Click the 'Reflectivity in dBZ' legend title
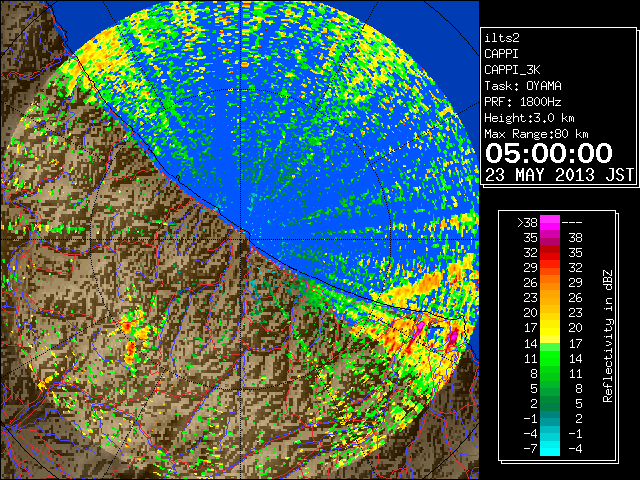This screenshot has height=480, width=640. click(608, 336)
